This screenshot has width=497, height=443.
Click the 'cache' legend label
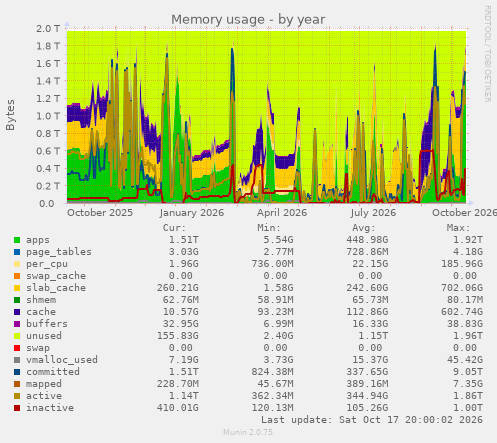click(41, 312)
